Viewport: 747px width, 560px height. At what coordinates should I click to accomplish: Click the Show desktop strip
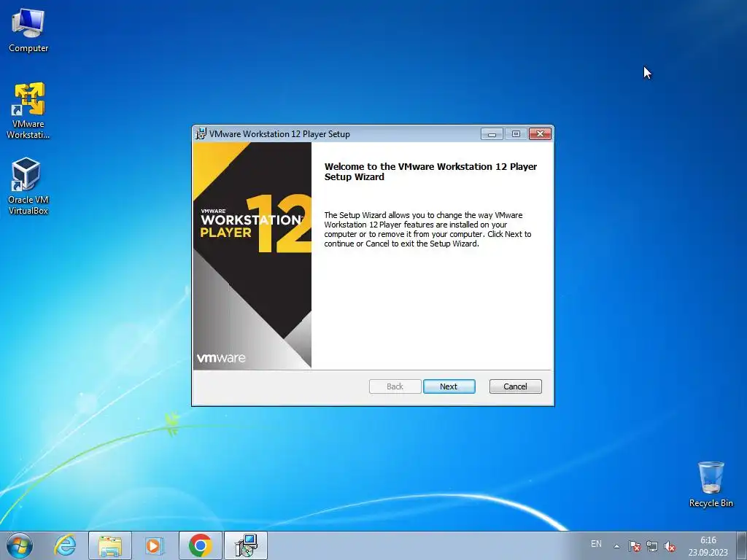(x=741, y=545)
